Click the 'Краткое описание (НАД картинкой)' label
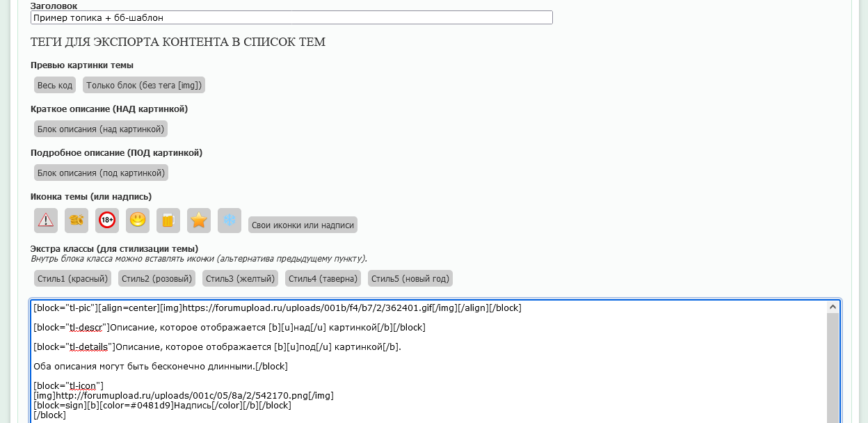Viewport: 868px width, 423px height. point(109,109)
